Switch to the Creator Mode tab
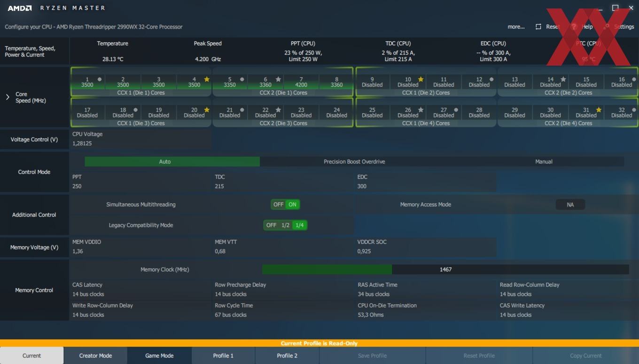The image size is (639, 364). coord(95,356)
